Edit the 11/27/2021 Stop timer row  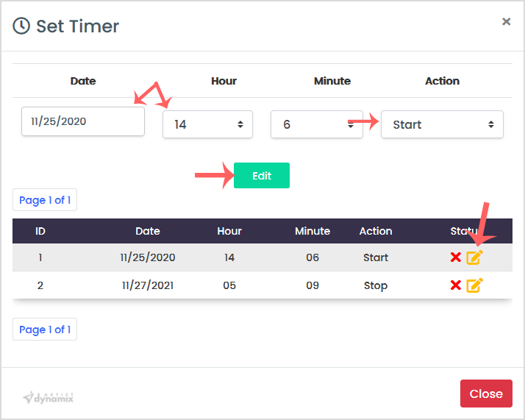(x=474, y=285)
